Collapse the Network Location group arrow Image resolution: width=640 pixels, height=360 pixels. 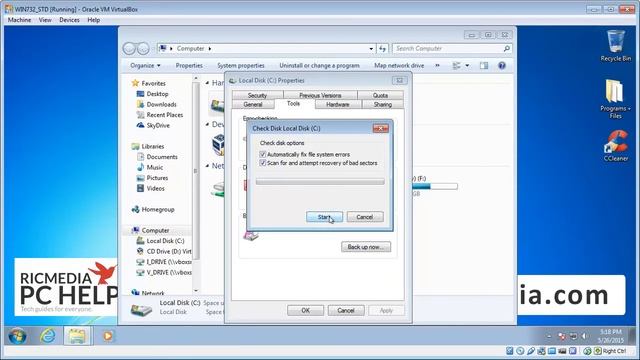[x=207, y=166]
